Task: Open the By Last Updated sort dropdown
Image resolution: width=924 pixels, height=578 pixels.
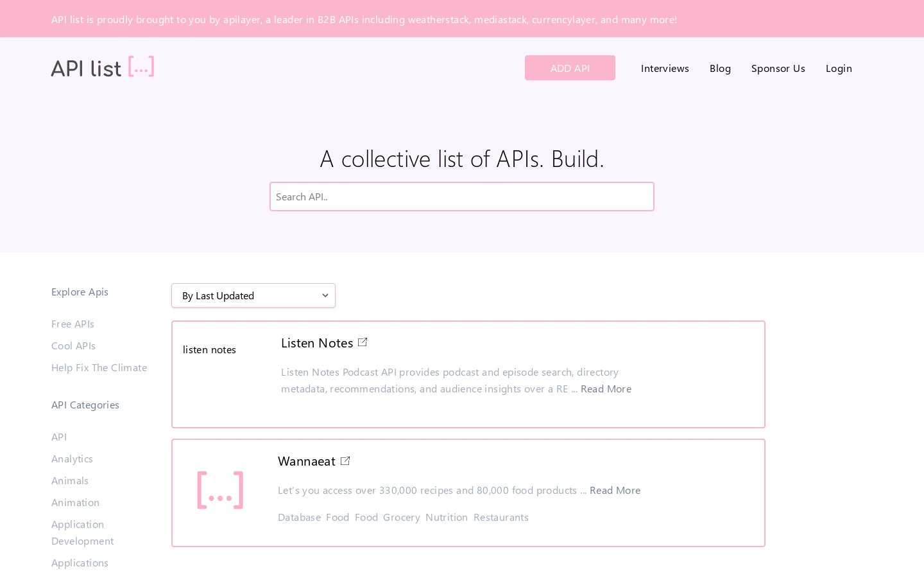Action: coord(253,295)
